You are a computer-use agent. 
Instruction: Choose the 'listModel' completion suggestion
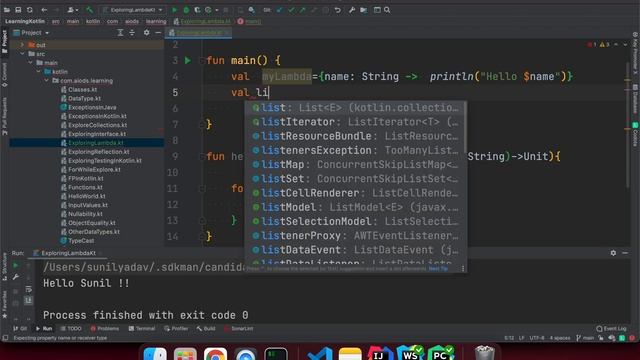point(356,207)
